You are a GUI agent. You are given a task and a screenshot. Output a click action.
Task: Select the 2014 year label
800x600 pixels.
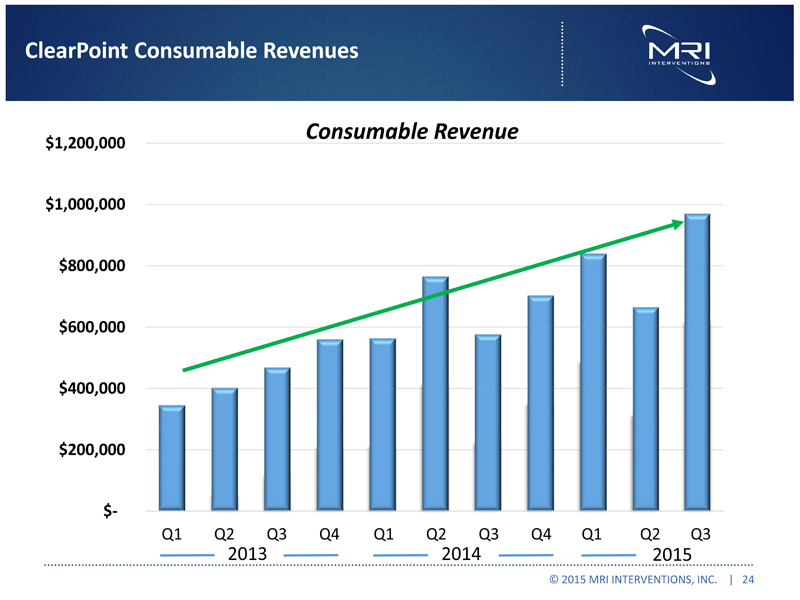pos(461,554)
